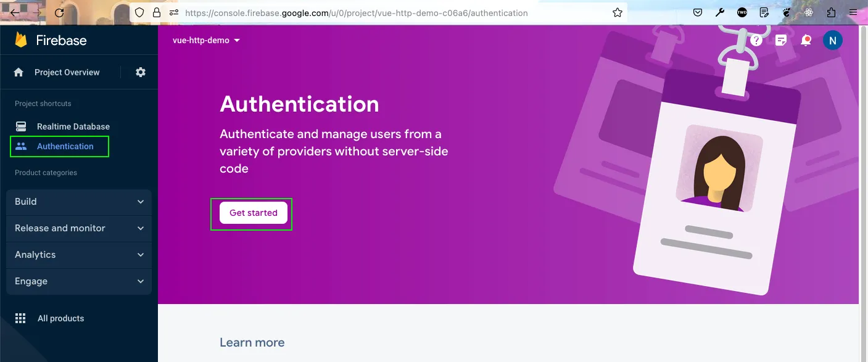Open the release notes icon

pos(781,41)
